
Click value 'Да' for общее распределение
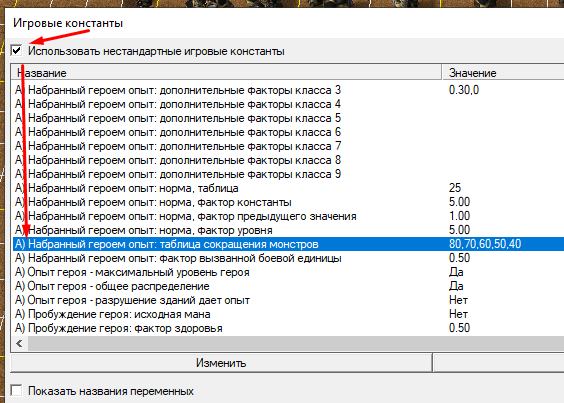point(456,286)
